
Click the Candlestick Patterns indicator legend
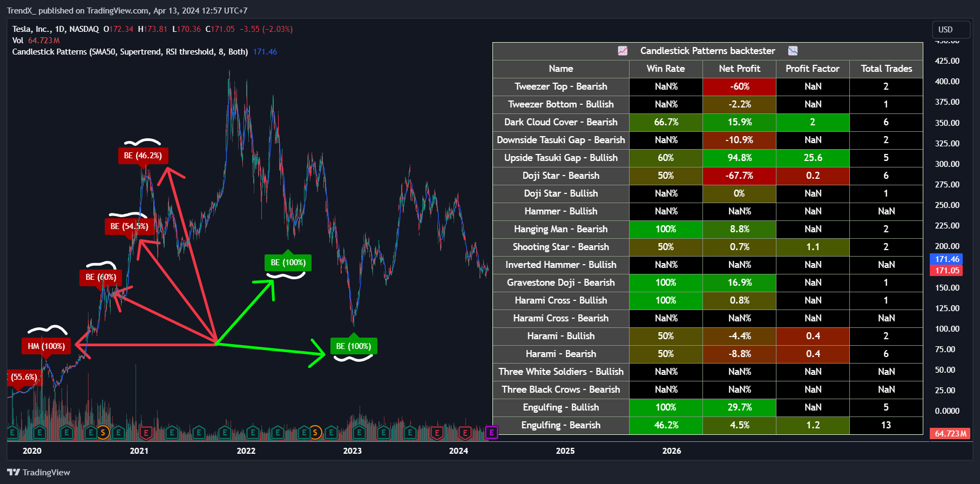[130, 52]
